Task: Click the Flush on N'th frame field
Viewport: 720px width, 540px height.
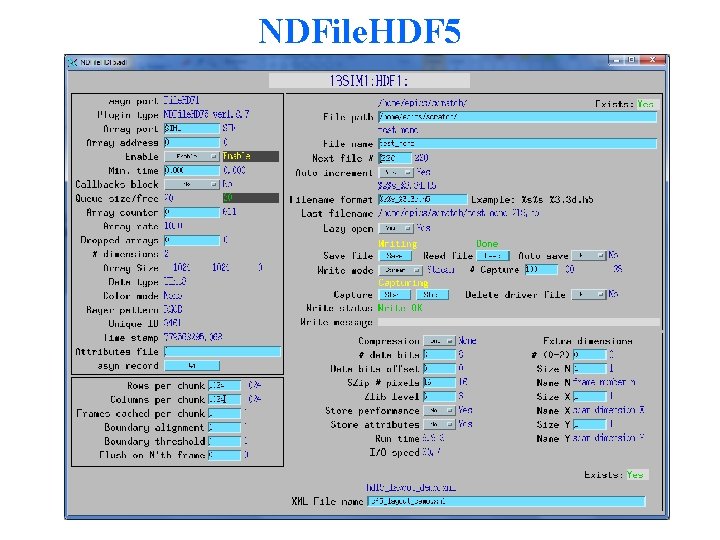Action: tap(225, 455)
